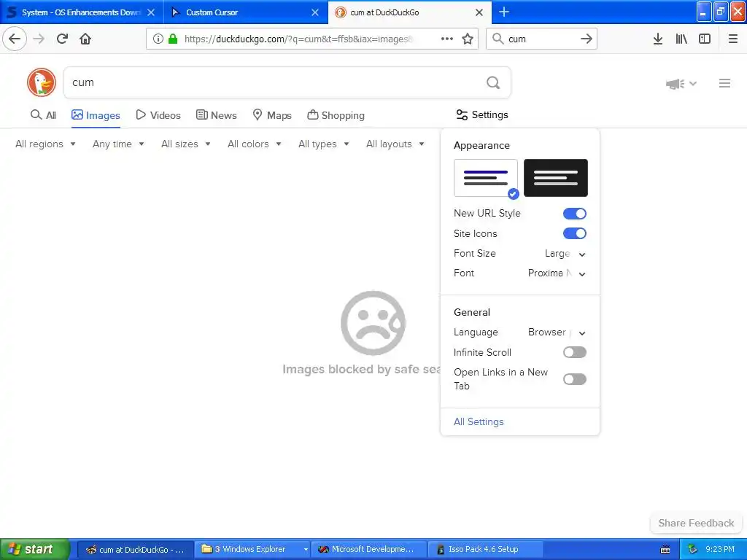Select the light appearance theme swatch
Image resolution: width=747 pixels, height=560 pixels.
[485, 178]
